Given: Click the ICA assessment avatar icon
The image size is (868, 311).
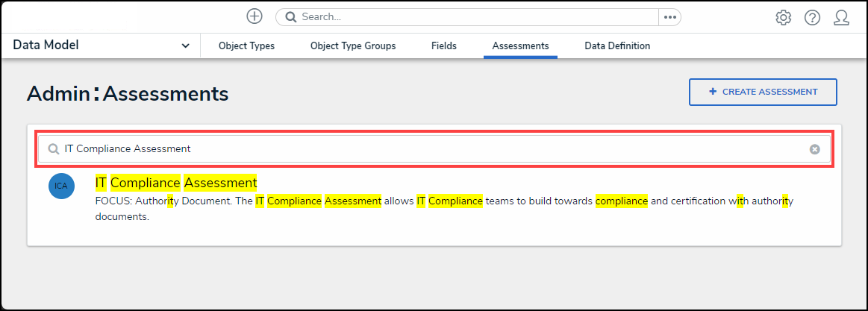Looking at the screenshot, I should 61,186.
